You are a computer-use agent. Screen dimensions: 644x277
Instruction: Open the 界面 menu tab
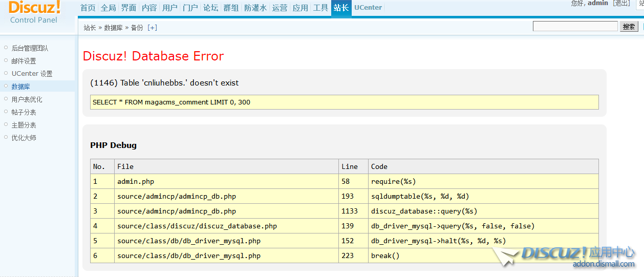[x=129, y=8]
